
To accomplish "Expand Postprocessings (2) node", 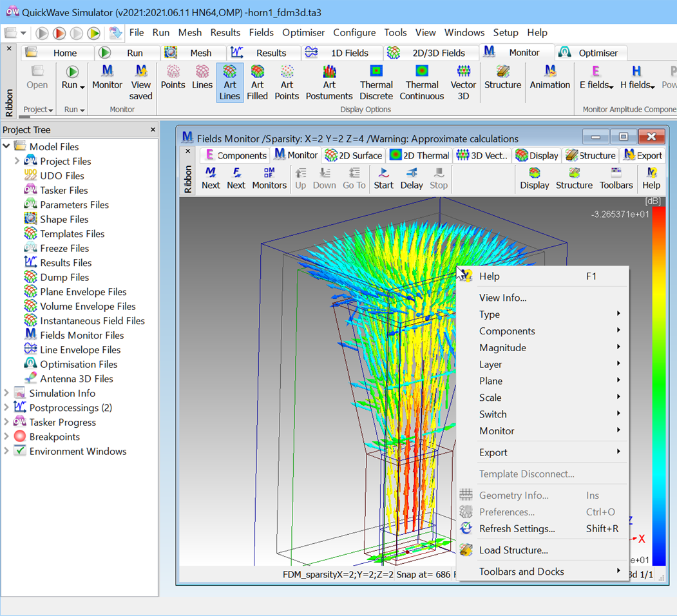I will [x=6, y=407].
